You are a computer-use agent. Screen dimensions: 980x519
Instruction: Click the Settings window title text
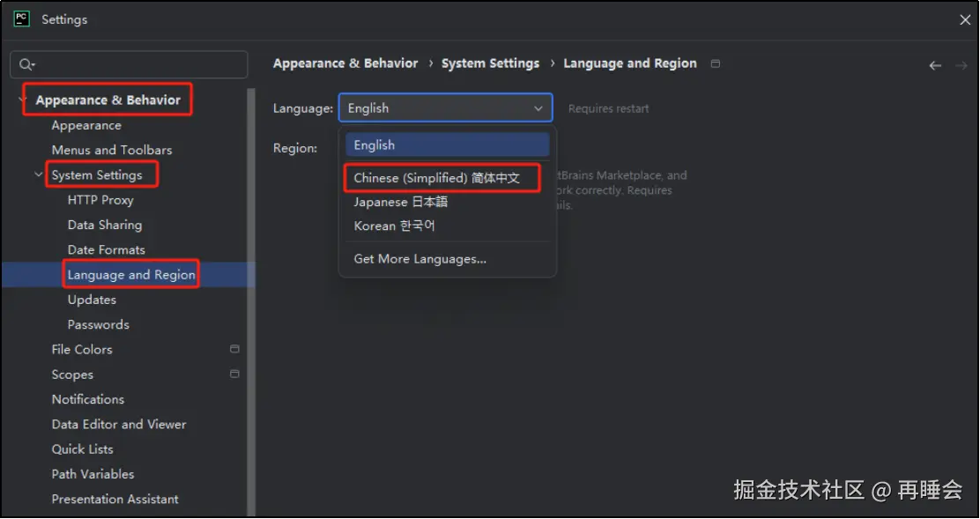click(x=64, y=19)
